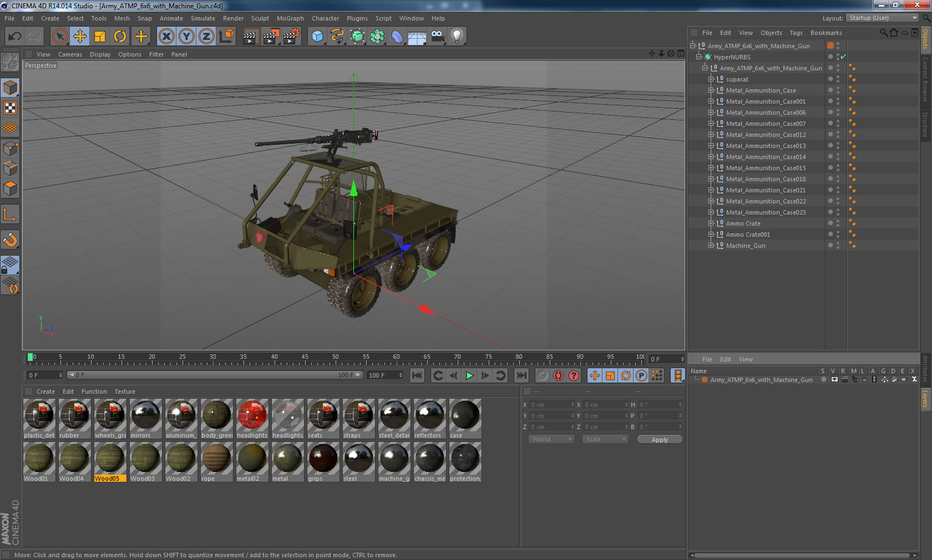Activate the Scale tool

pos(100,37)
